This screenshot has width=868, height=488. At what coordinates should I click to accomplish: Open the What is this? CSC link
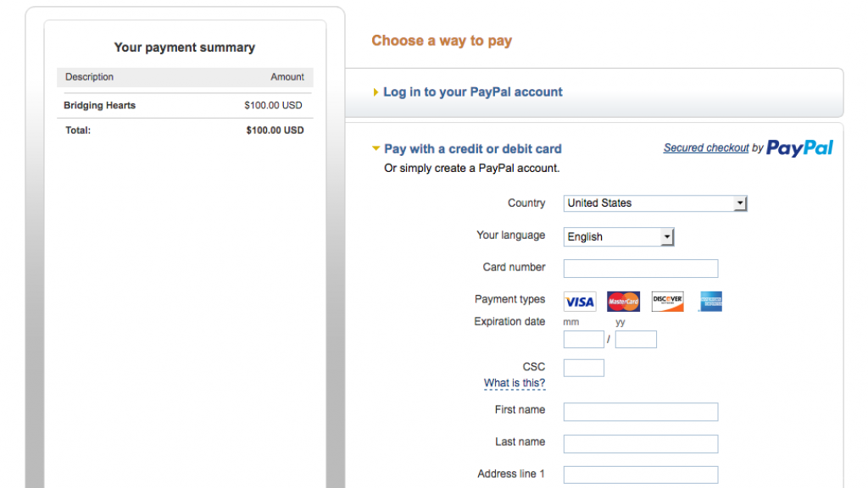pyautogui.click(x=515, y=383)
